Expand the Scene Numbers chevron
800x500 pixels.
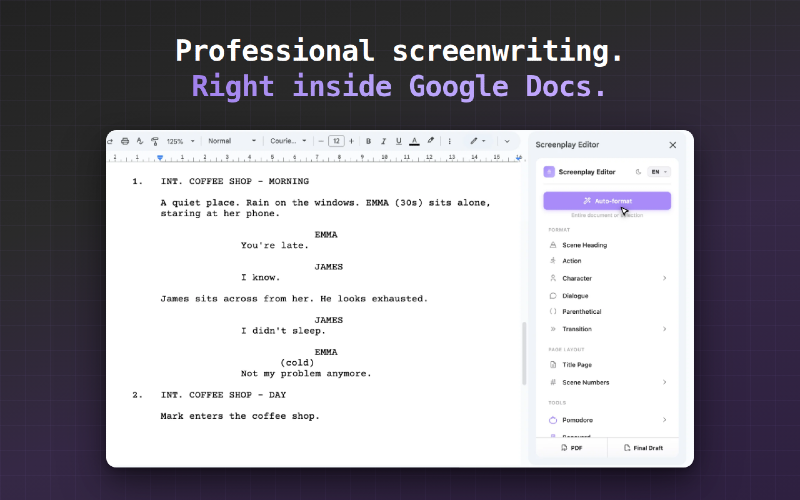point(664,382)
